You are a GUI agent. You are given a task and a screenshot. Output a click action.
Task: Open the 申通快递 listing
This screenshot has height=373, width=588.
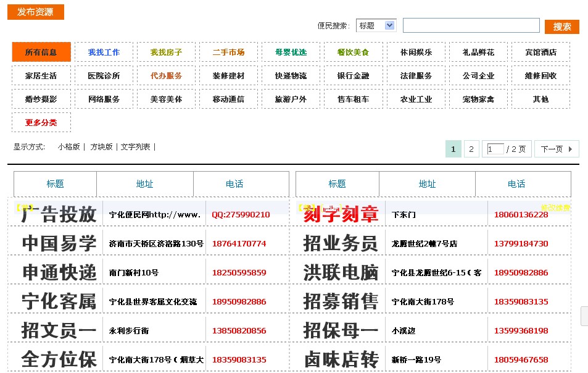pyautogui.click(x=59, y=272)
